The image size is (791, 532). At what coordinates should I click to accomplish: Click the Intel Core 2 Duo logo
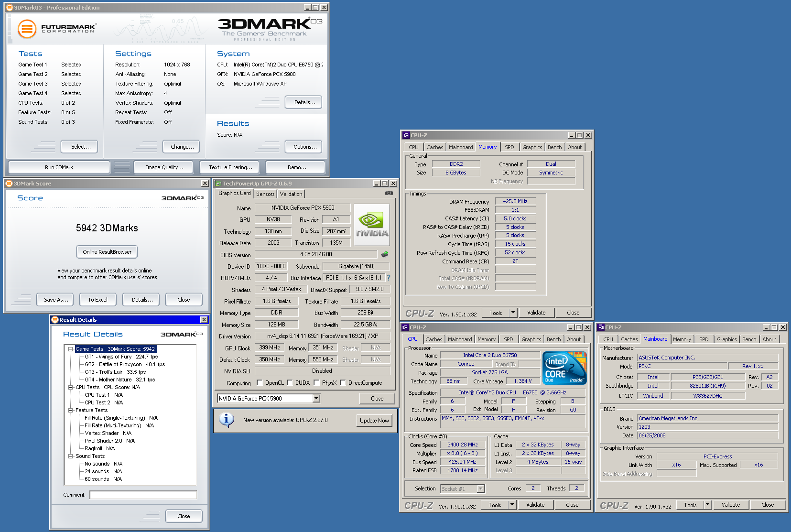click(564, 368)
